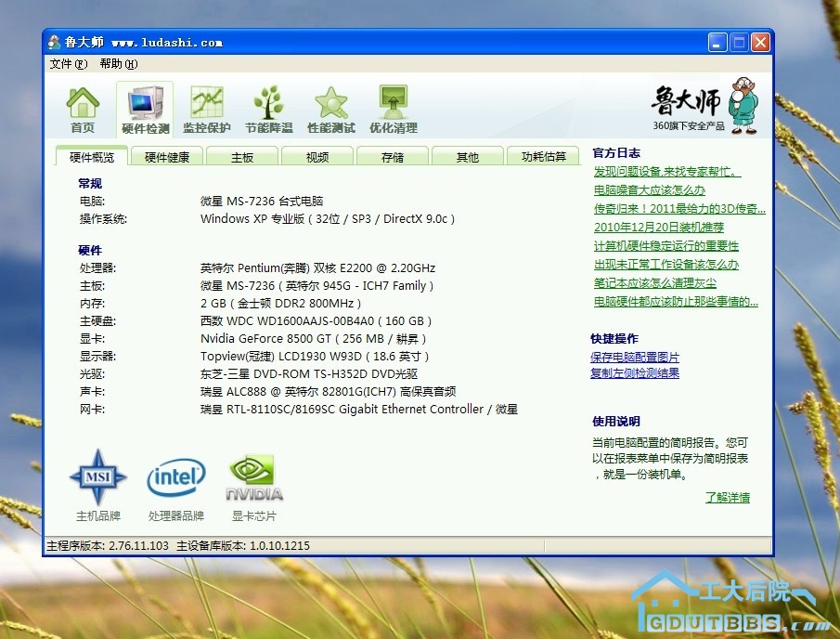Switch to the 硬件健康 tab
Image resolution: width=840 pixels, height=639 pixels.
click(x=166, y=157)
